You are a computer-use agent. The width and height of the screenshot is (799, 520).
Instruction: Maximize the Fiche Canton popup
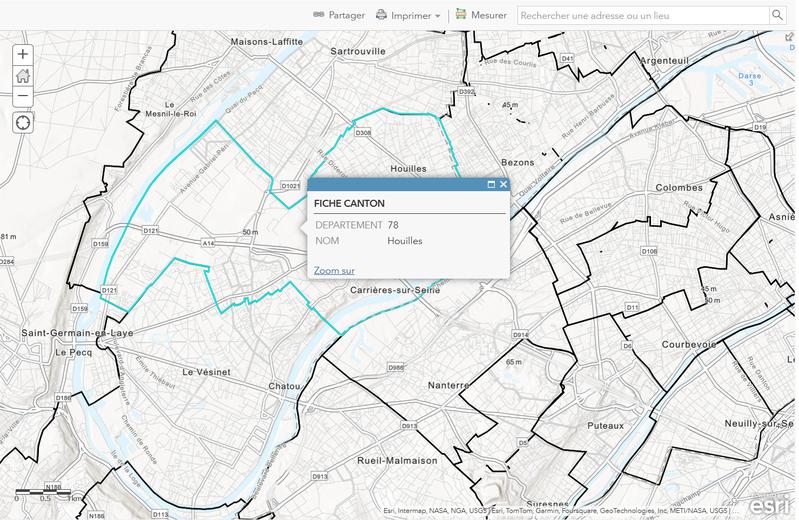pyautogui.click(x=491, y=184)
